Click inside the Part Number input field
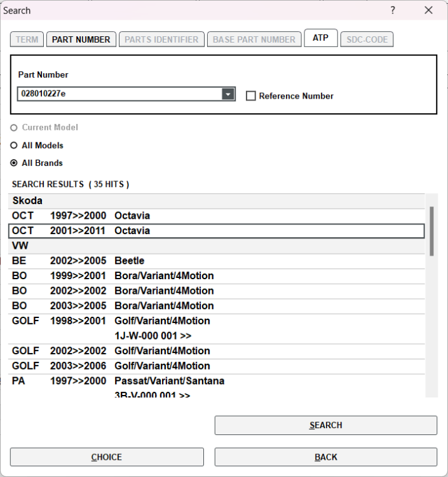The image size is (448, 477). pos(119,94)
